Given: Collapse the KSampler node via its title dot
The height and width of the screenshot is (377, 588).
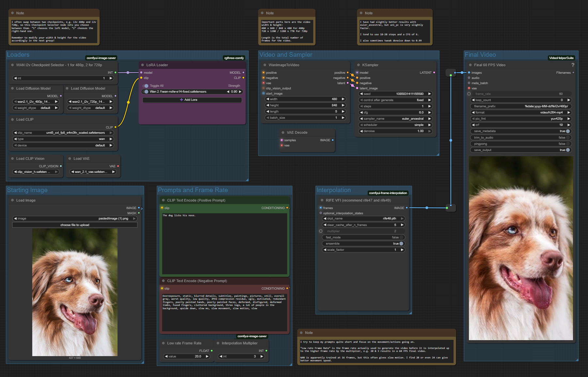Looking at the screenshot, I should (x=359, y=65).
